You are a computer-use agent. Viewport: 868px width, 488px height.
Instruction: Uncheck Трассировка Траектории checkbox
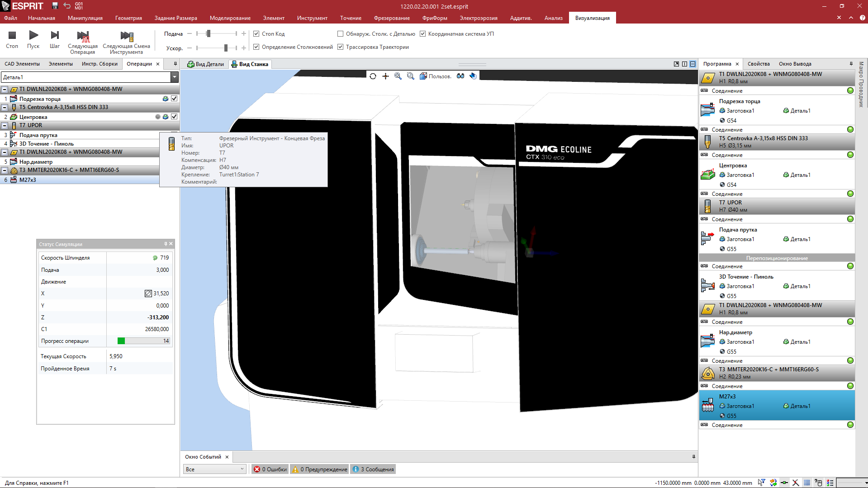click(x=341, y=47)
